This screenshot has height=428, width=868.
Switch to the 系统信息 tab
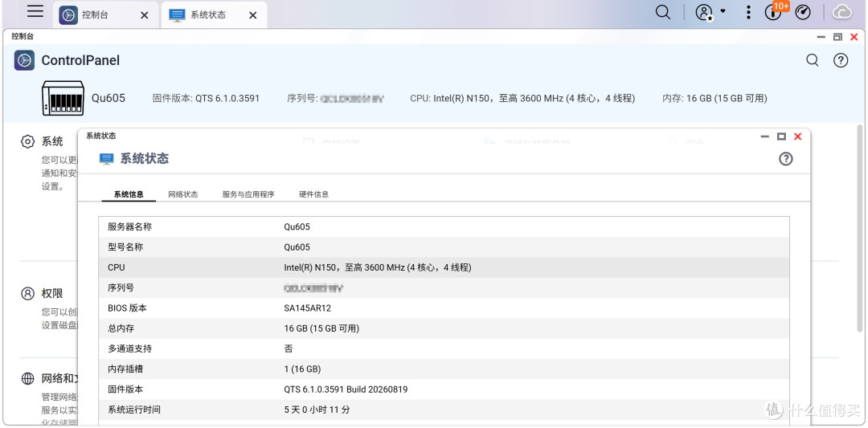[x=129, y=194]
